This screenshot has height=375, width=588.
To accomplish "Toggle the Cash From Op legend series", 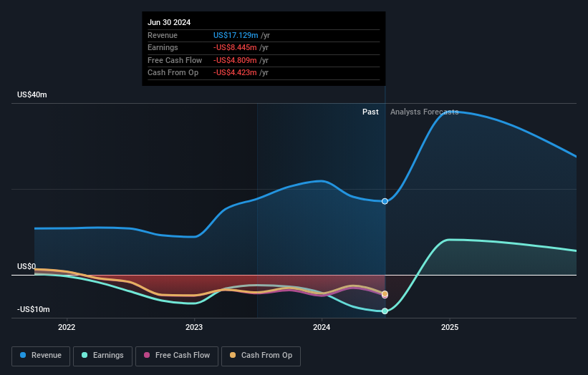I will coord(261,356).
